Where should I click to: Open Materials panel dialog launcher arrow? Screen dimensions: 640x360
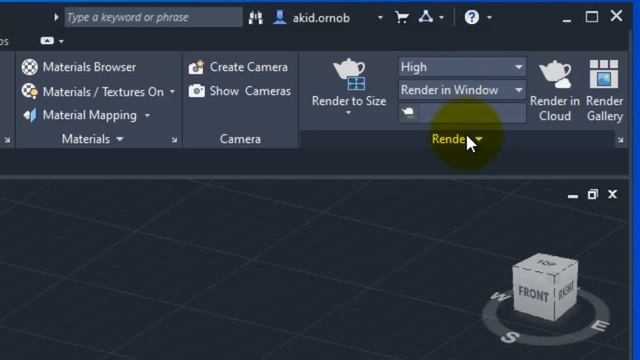point(174,140)
